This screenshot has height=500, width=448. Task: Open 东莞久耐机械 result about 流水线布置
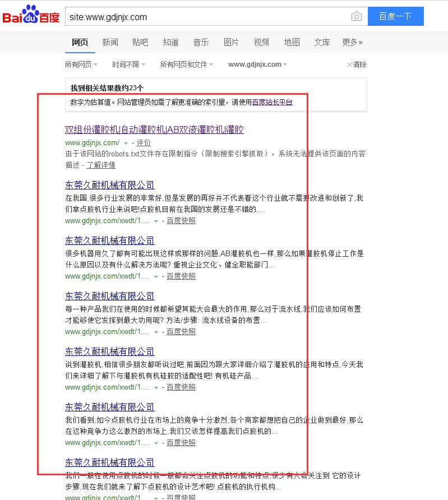(110, 296)
